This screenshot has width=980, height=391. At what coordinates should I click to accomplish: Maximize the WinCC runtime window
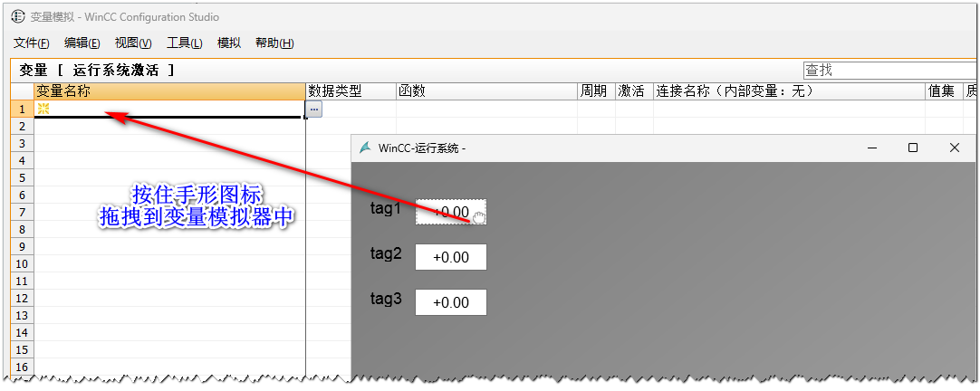(x=913, y=148)
